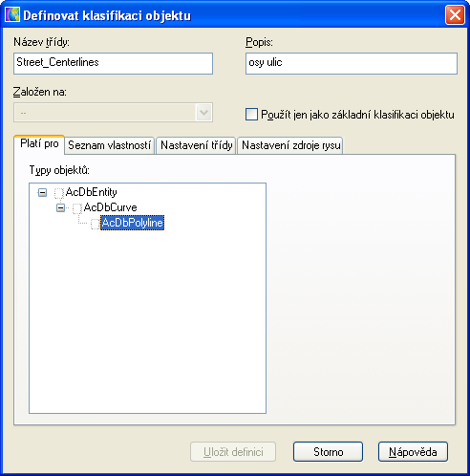The width and height of the screenshot is (470, 476).
Task: Click the Storno button
Action: click(328, 452)
